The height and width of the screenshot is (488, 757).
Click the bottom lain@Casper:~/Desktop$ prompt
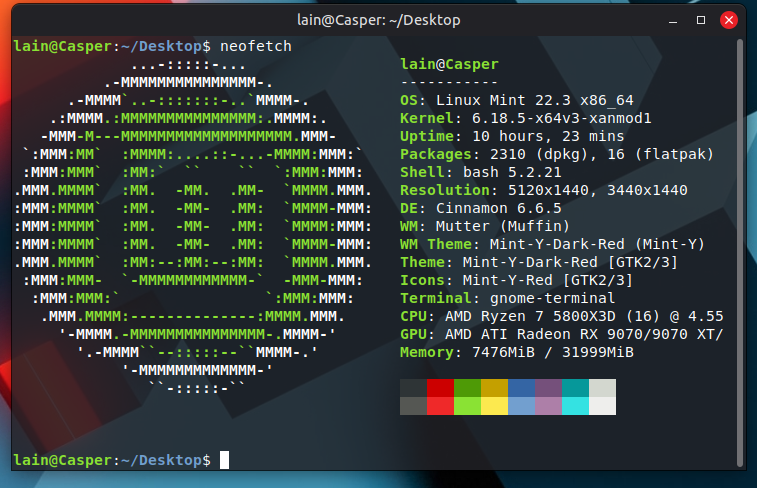[x=112, y=460]
